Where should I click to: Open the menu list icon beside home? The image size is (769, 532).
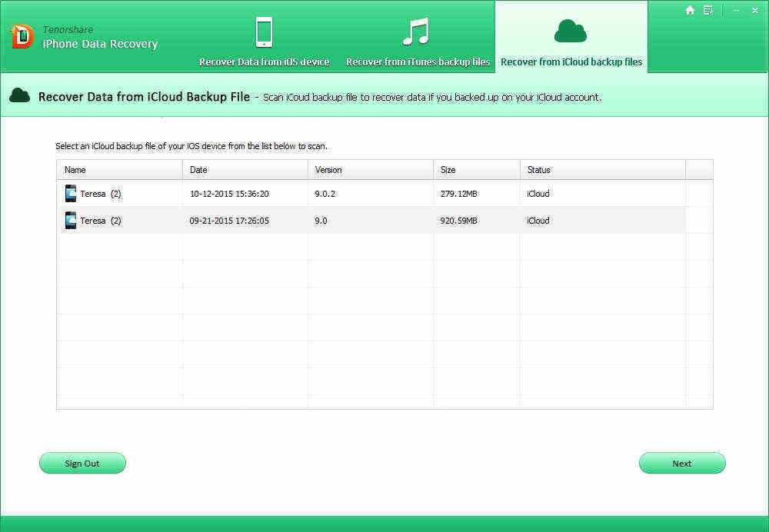coord(707,10)
